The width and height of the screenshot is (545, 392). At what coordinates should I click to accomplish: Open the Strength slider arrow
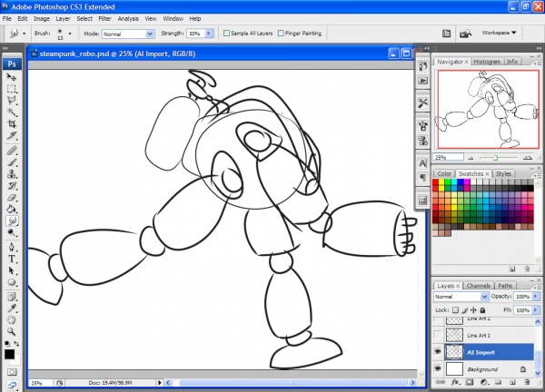coord(209,34)
